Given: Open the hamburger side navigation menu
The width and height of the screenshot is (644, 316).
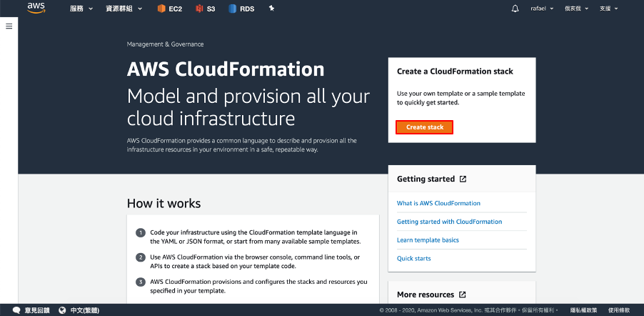Looking at the screenshot, I should click(x=9, y=26).
